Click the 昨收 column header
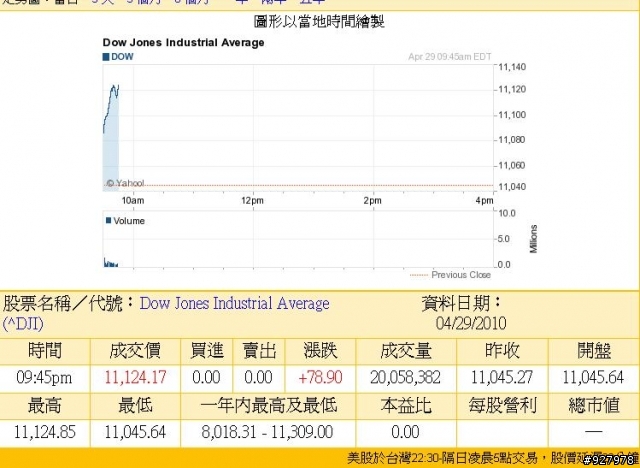640x468 pixels. click(502, 350)
